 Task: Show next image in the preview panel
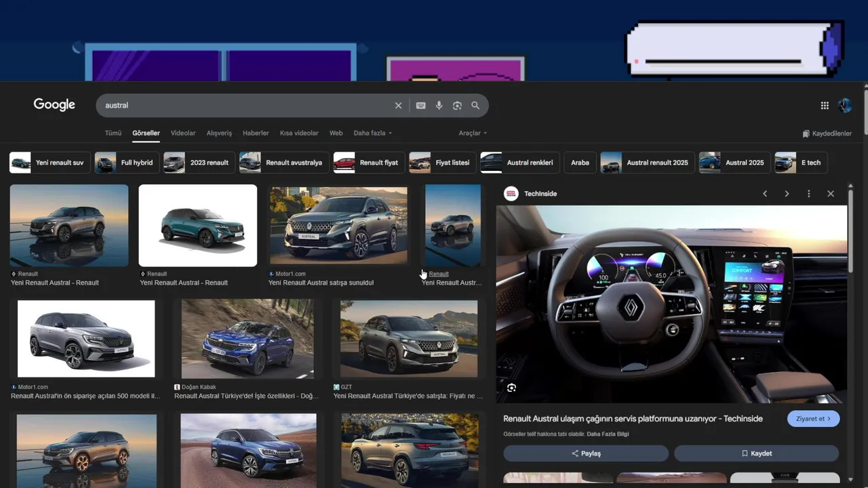[787, 194]
